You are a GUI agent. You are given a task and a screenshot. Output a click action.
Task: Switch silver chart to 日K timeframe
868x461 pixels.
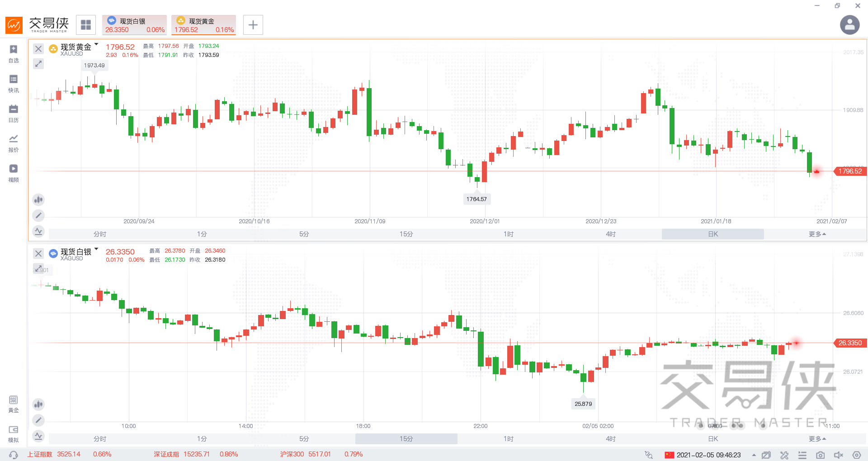(x=712, y=438)
